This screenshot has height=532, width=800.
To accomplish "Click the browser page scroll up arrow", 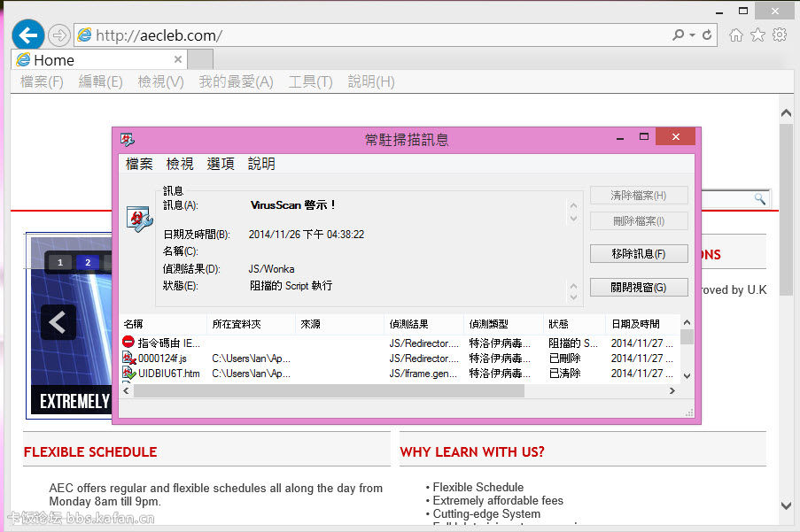I will (786, 113).
